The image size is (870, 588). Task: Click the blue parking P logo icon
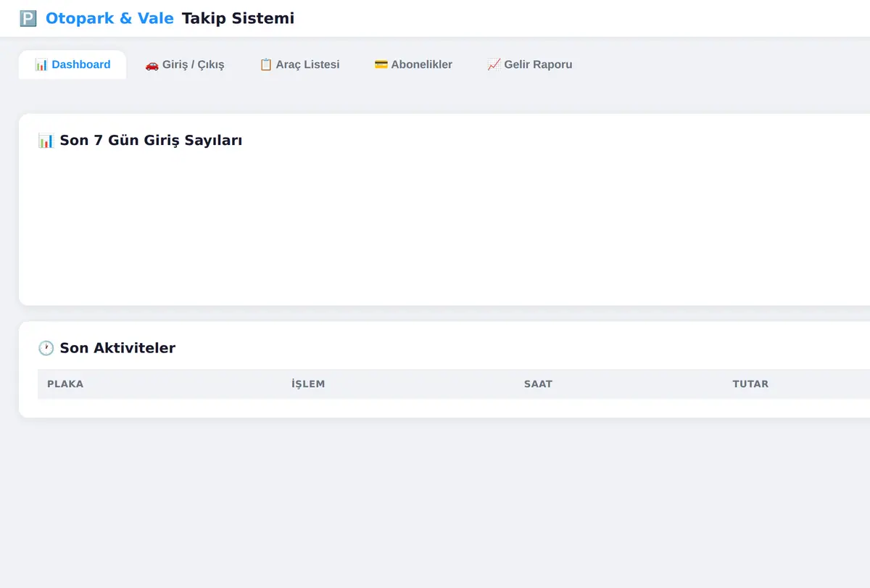(28, 19)
